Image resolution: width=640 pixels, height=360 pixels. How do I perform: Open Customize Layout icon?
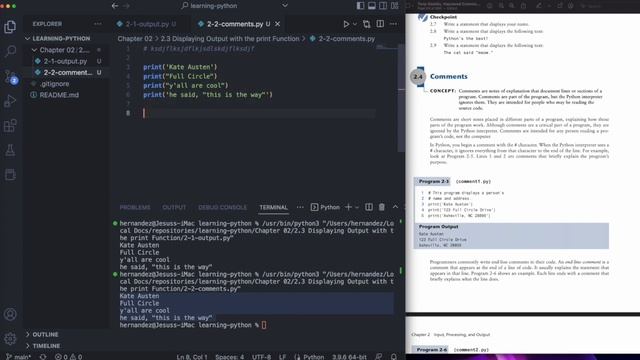point(394,6)
